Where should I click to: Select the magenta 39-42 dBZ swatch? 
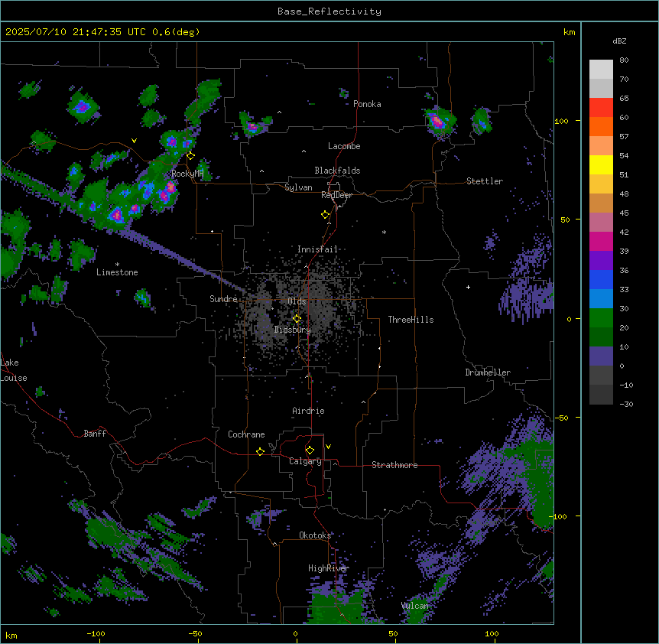coord(601,241)
